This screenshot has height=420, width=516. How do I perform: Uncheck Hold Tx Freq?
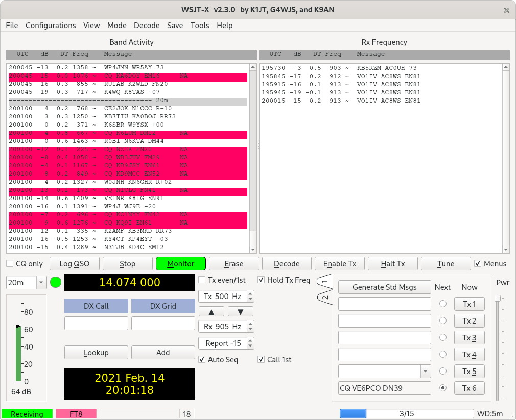click(261, 280)
